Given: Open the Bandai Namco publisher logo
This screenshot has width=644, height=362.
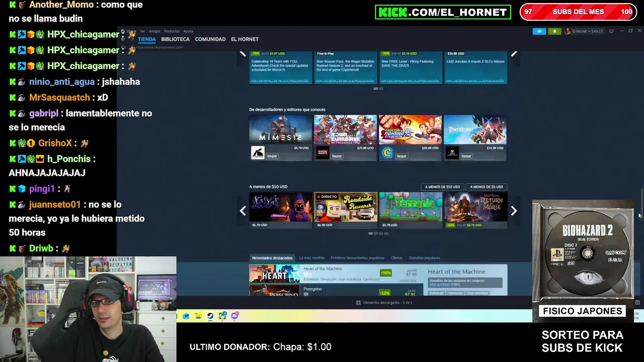Looking at the screenshot, I should (323, 153).
